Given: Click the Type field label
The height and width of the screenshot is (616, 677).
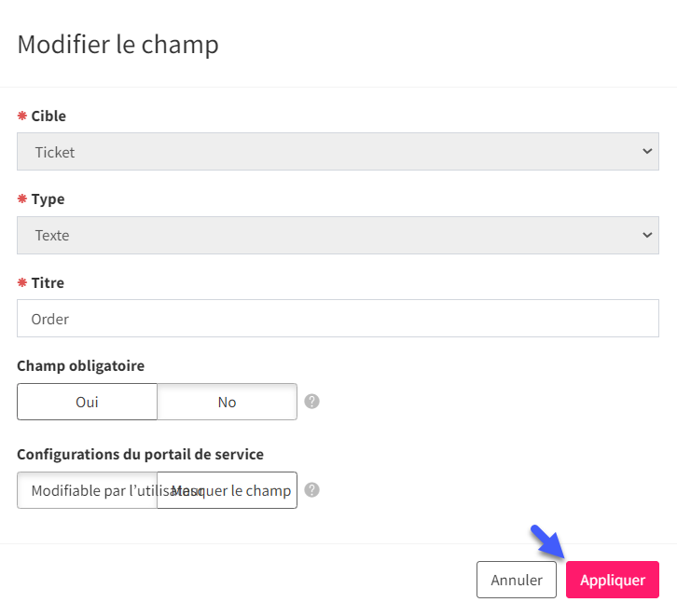Looking at the screenshot, I should (x=48, y=199).
